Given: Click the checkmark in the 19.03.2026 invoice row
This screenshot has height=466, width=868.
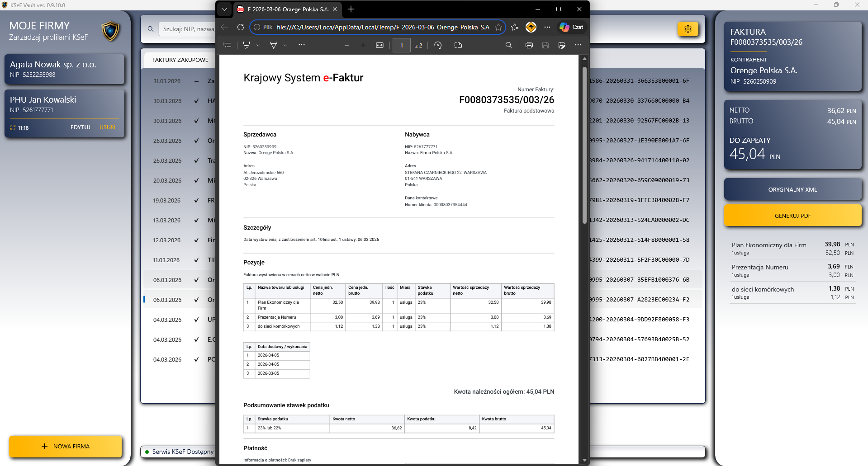Looking at the screenshot, I should 196,200.
